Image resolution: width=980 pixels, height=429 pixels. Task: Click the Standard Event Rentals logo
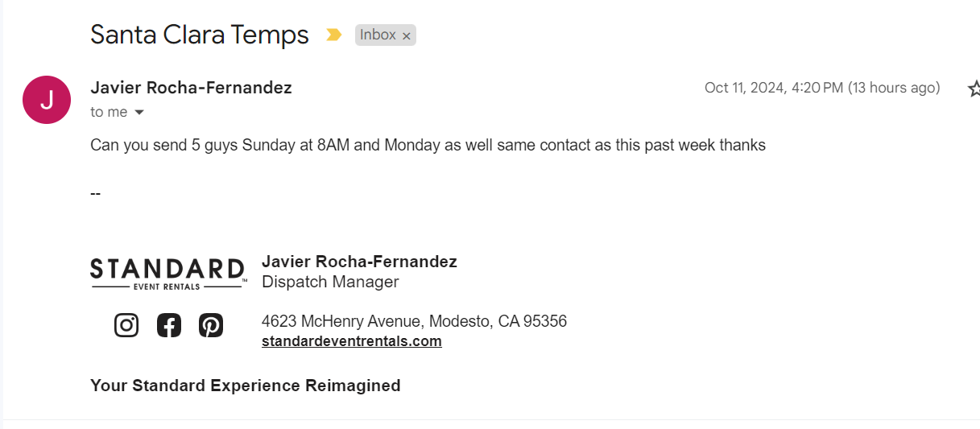click(x=168, y=274)
